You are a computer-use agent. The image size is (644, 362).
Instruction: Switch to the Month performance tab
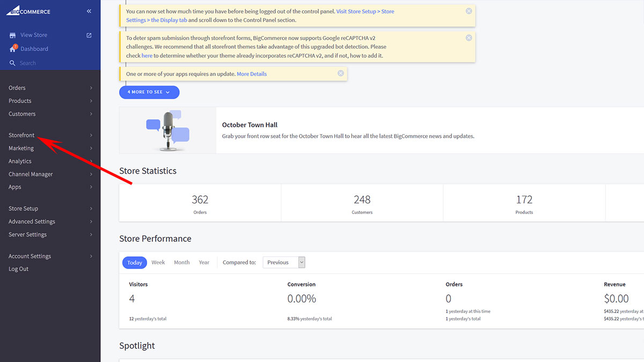(x=182, y=262)
